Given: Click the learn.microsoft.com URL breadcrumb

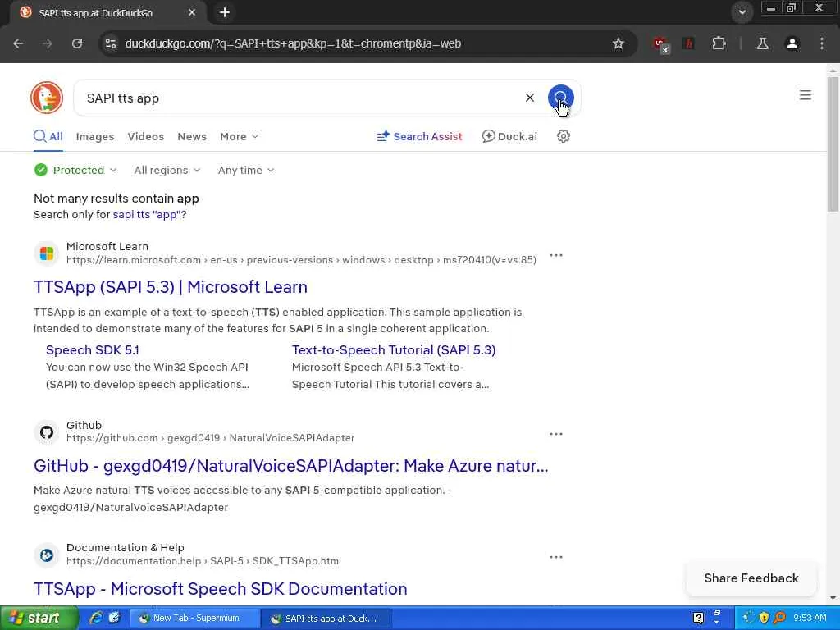Looking at the screenshot, I should [301, 260].
